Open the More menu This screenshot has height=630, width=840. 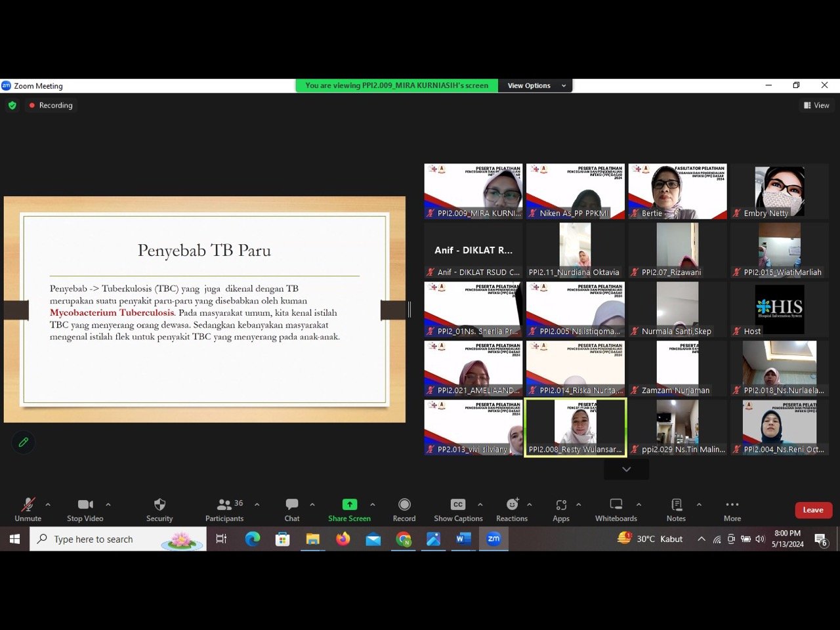coord(732,505)
